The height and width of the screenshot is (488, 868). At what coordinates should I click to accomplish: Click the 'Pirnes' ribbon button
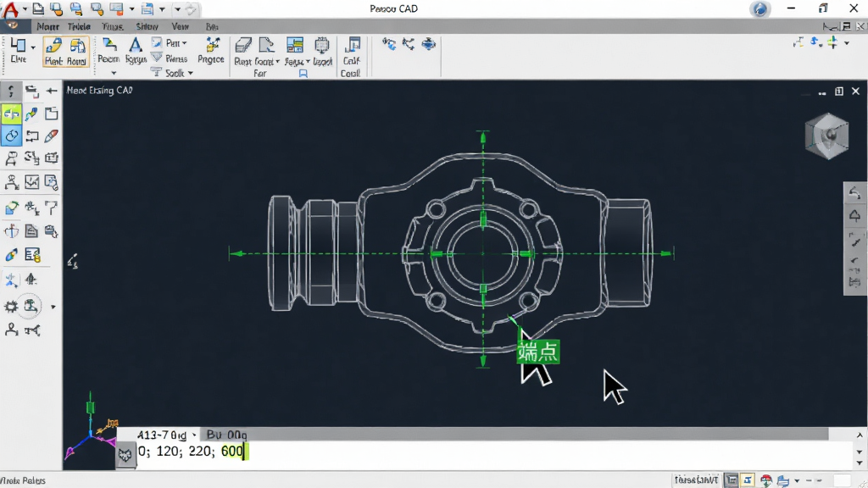[170, 58]
